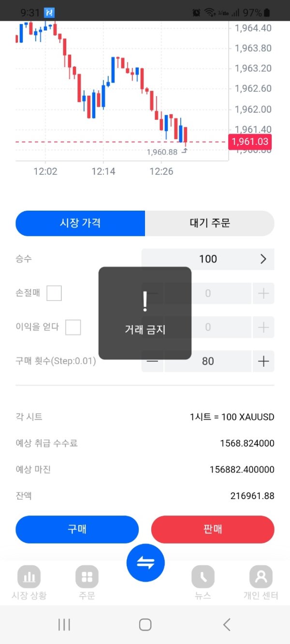Viewport: 290px width, 644px height.
Task: Switch to the 대기 주문 tab
Action: (210, 223)
